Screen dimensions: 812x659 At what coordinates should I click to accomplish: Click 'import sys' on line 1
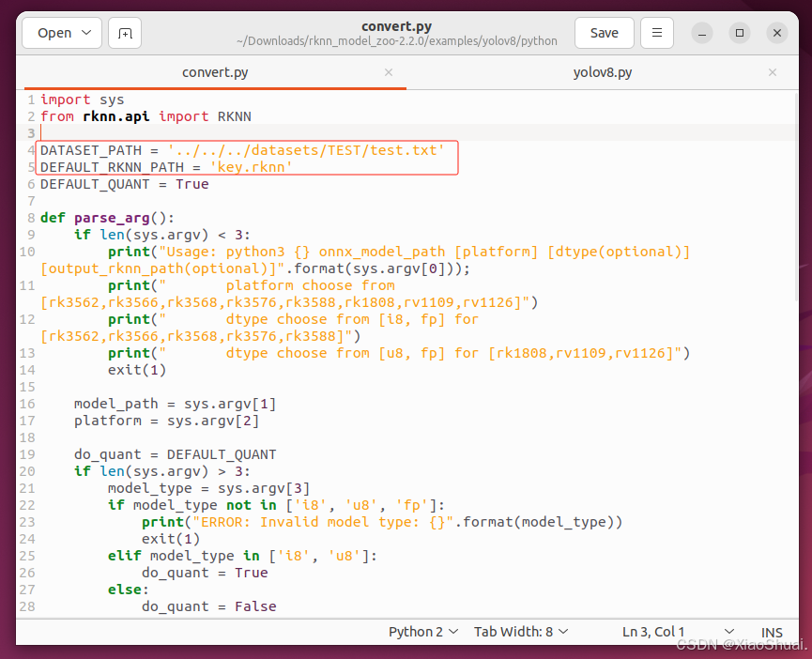(83, 100)
